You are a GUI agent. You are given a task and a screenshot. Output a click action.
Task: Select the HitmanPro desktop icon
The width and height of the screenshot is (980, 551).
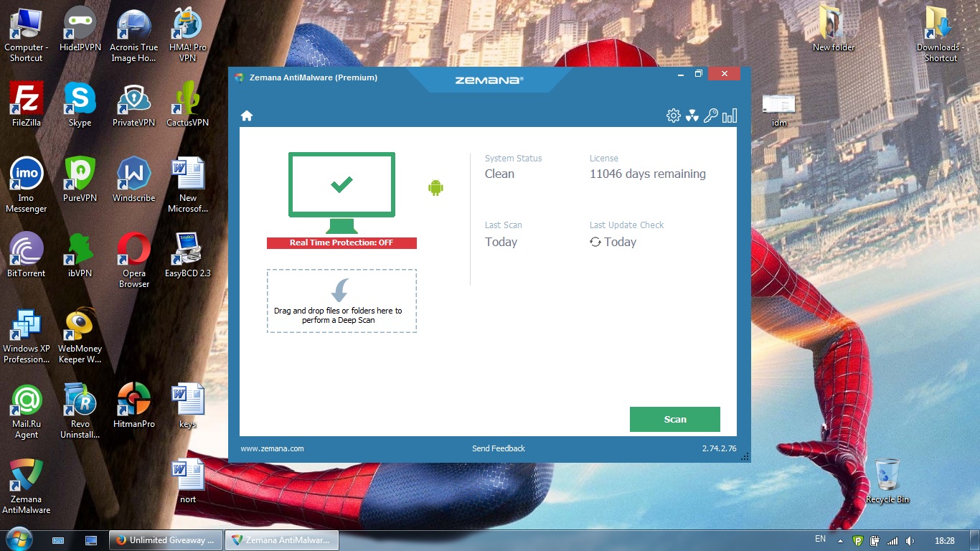[134, 406]
